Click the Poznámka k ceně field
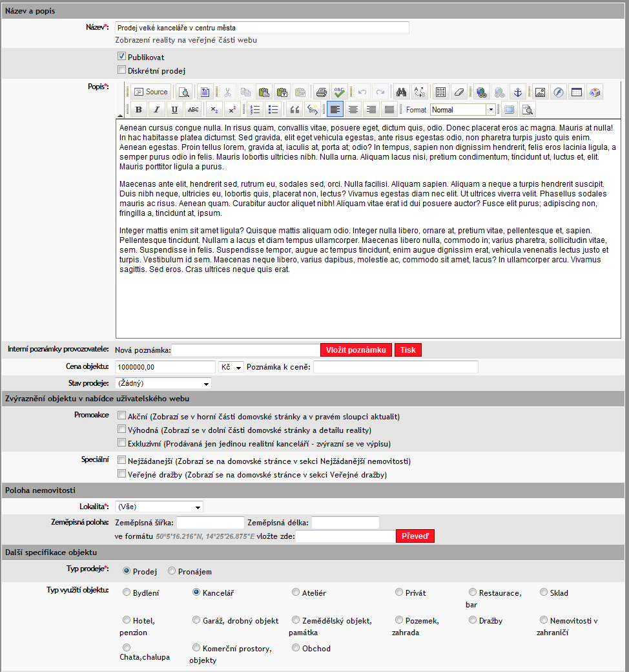 395,367
